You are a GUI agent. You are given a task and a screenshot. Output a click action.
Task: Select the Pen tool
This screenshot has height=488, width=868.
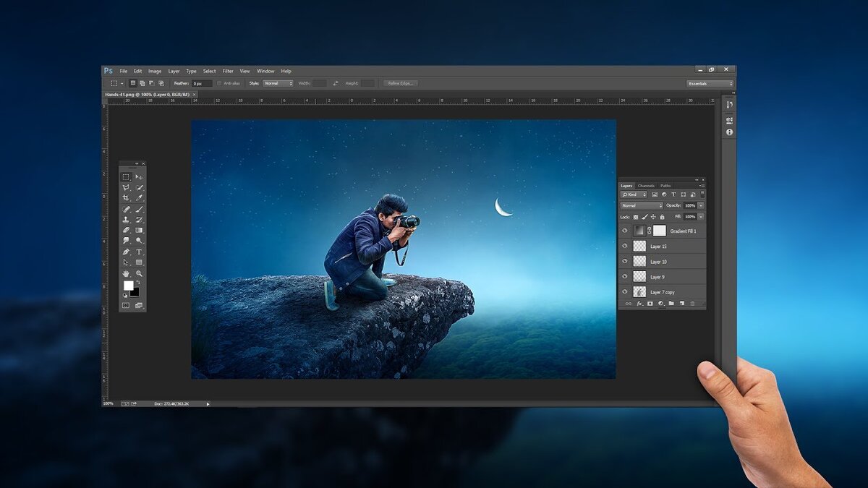[126, 251]
